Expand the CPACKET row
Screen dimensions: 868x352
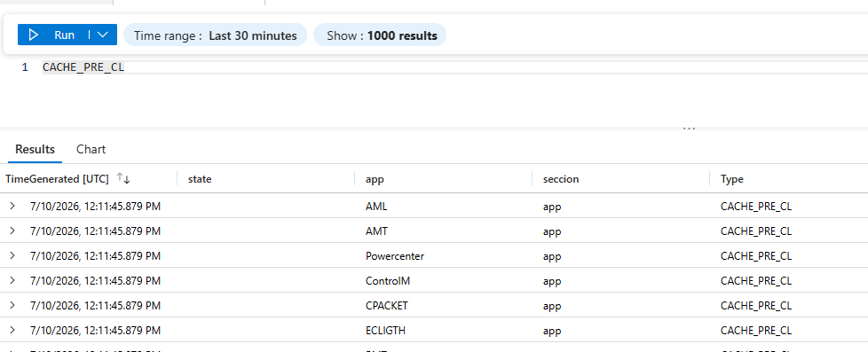tap(12, 306)
